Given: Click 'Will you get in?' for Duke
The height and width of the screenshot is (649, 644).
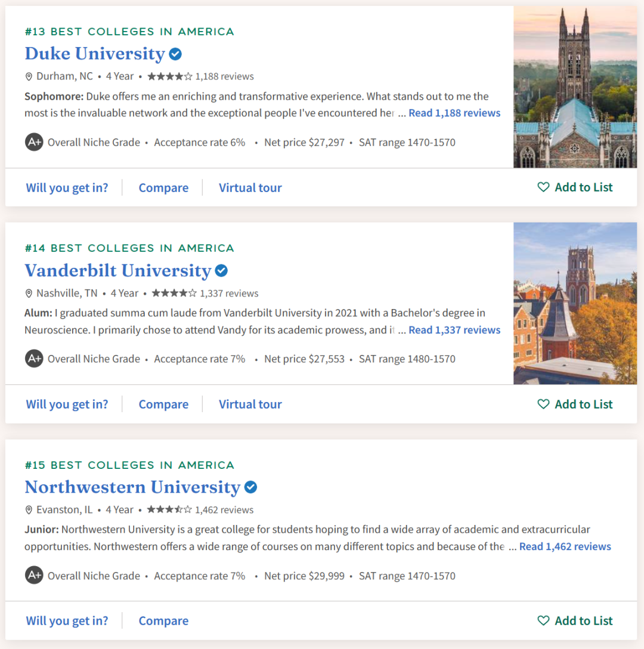Looking at the screenshot, I should point(67,187).
